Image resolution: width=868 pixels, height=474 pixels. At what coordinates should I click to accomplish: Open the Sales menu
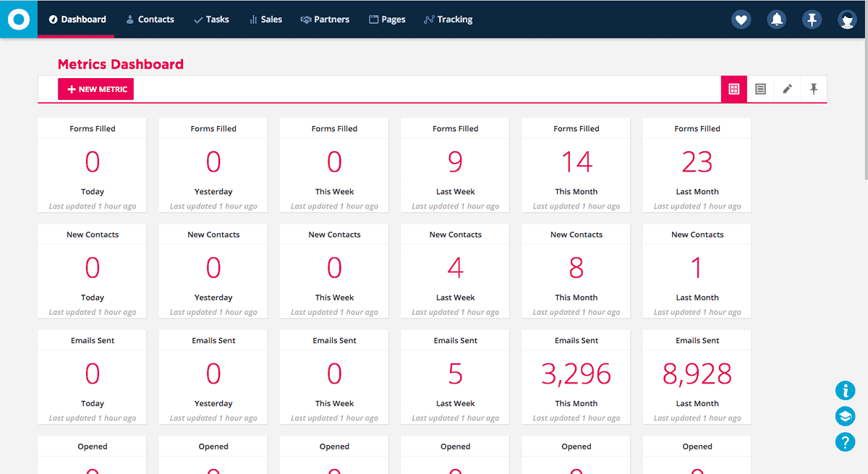[x=265, y=20]
